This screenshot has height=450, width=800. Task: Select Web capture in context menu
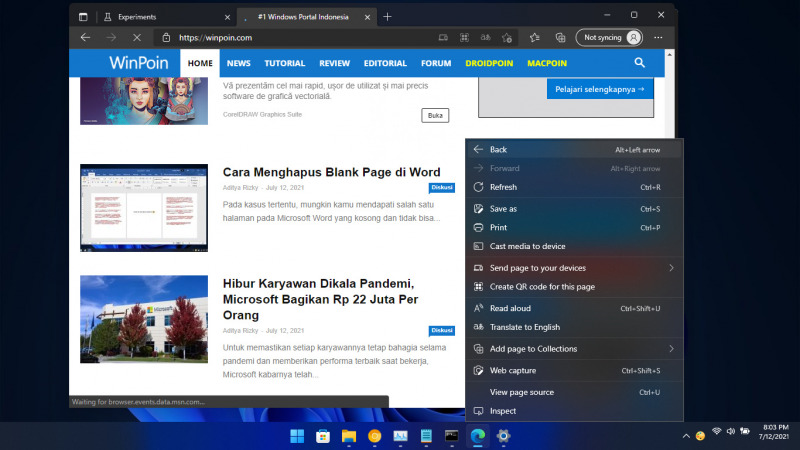(574, 370)
